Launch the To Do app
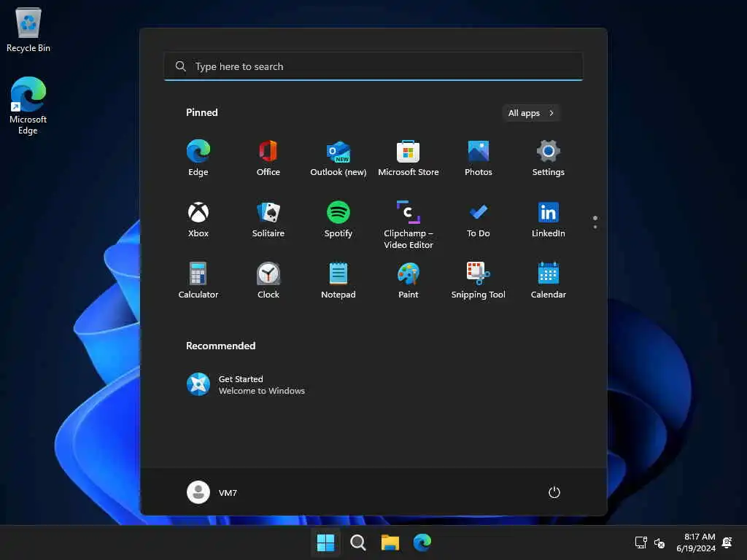The width and height of the screenshot is (747, 560). pos(479,219)
